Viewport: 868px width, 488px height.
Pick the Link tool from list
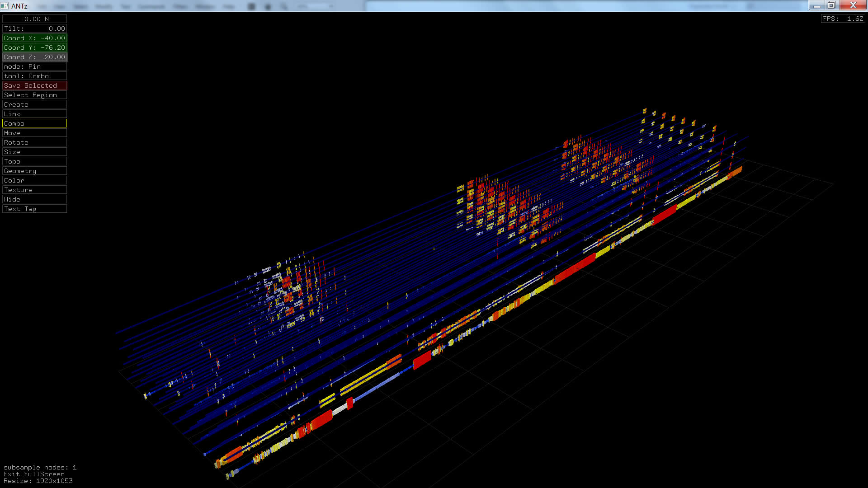[x=34, y=114]
